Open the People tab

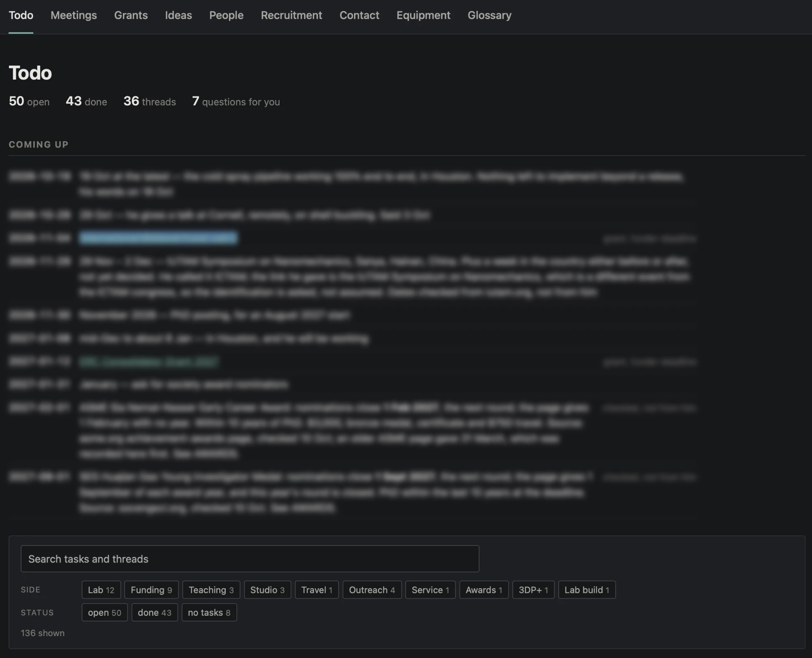[226, 15]
